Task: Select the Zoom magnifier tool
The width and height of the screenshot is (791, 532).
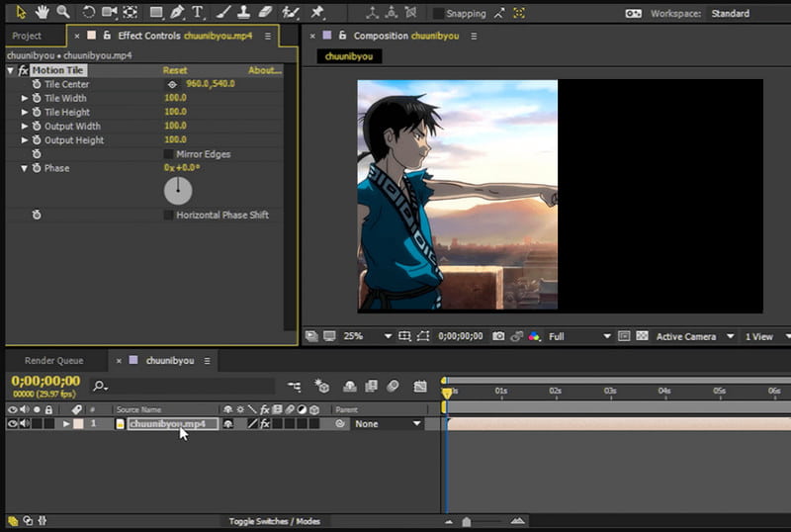Action: pos(62,12)
